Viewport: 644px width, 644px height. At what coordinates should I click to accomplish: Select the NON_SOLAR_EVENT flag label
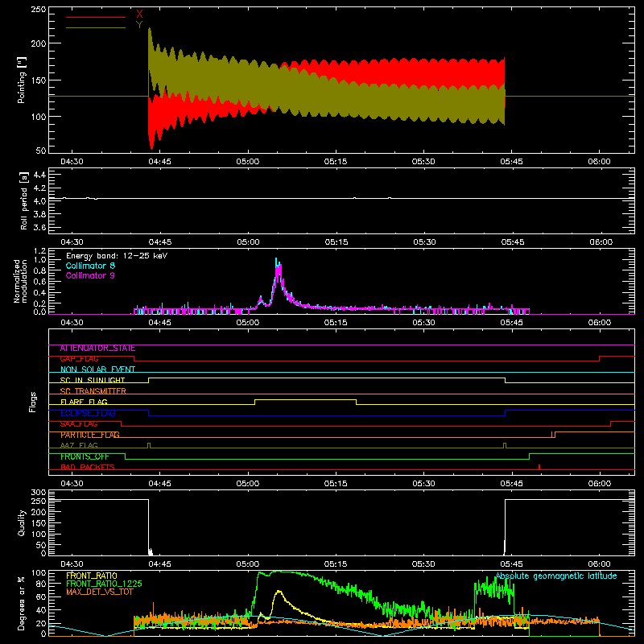[97, 369]
